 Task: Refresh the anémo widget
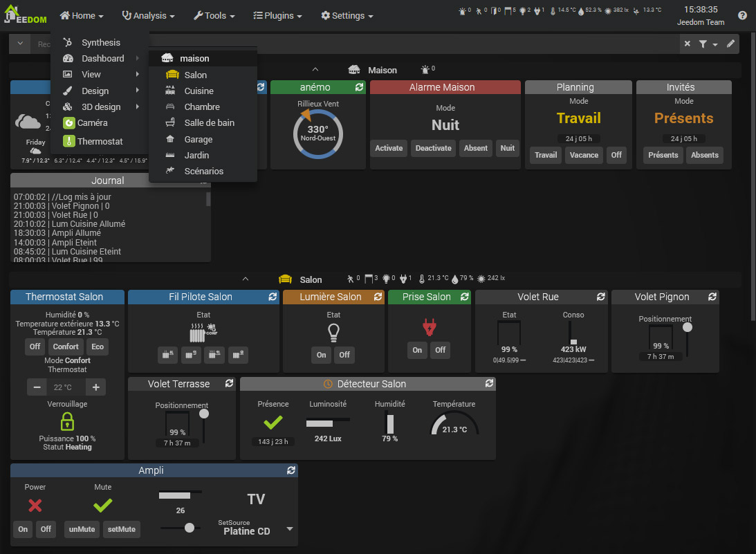[x=359, y=87]
